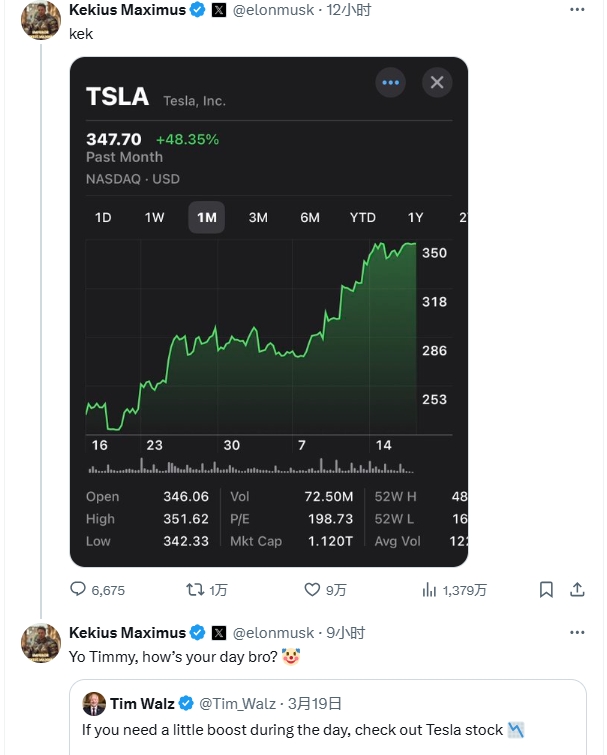Click the TSLA price chart line area
607x755 pixels.
click(250, 340)
